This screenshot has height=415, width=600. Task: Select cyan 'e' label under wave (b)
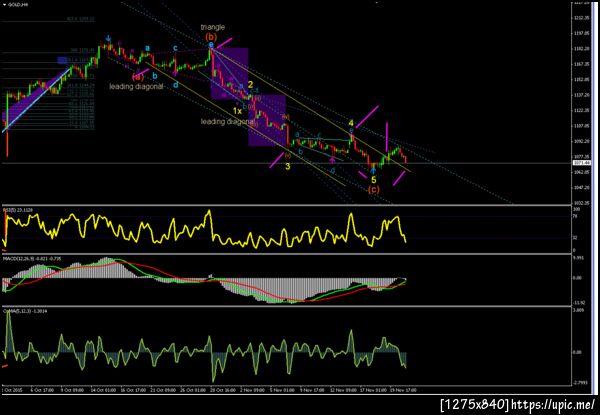point(211,45)
